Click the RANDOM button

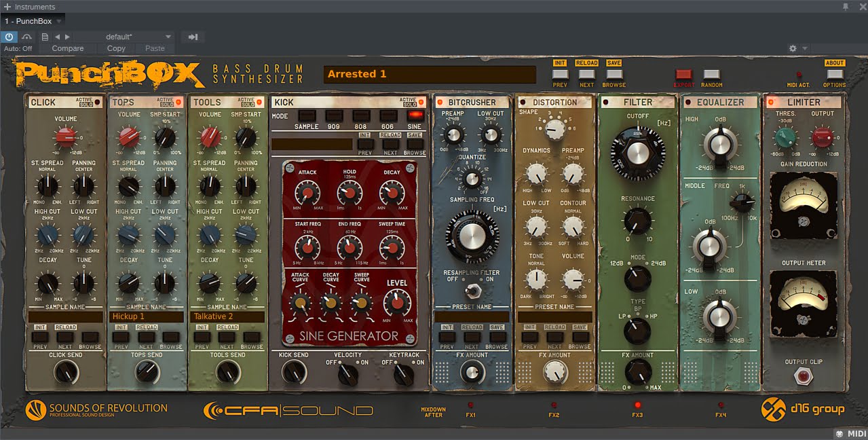[x=712, y=74]
